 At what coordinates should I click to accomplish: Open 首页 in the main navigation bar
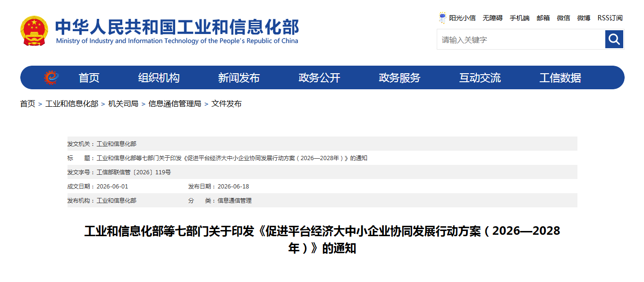point(89,78)
